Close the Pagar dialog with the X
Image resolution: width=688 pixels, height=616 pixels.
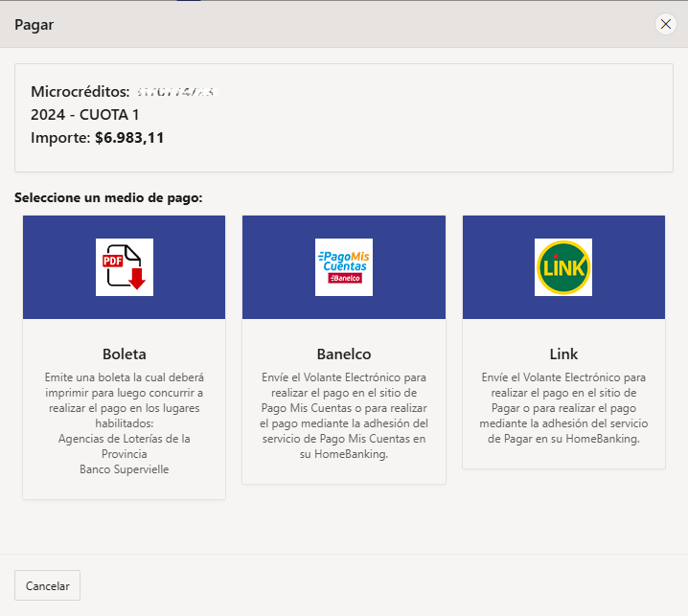click(666, 24)
